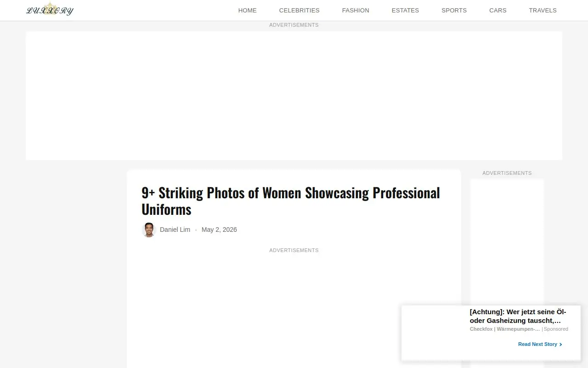Navigate to the ESTATES section

click(405, 10)
